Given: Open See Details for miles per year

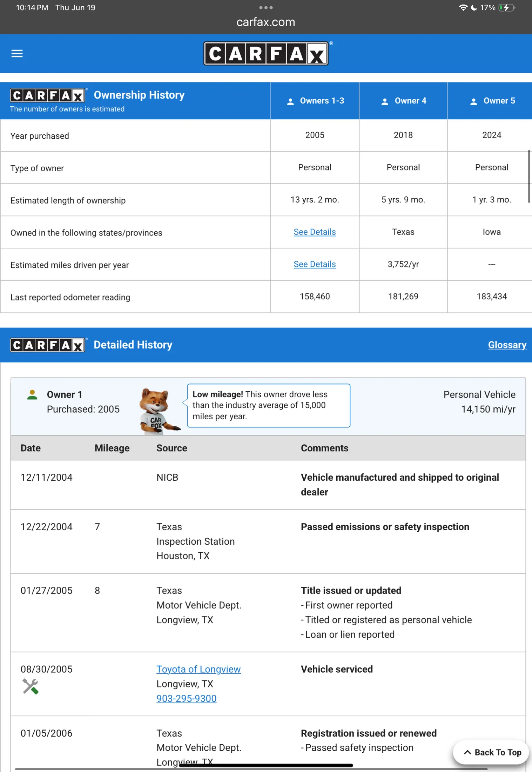Looking at the screenshot, I should coord(315,264).
